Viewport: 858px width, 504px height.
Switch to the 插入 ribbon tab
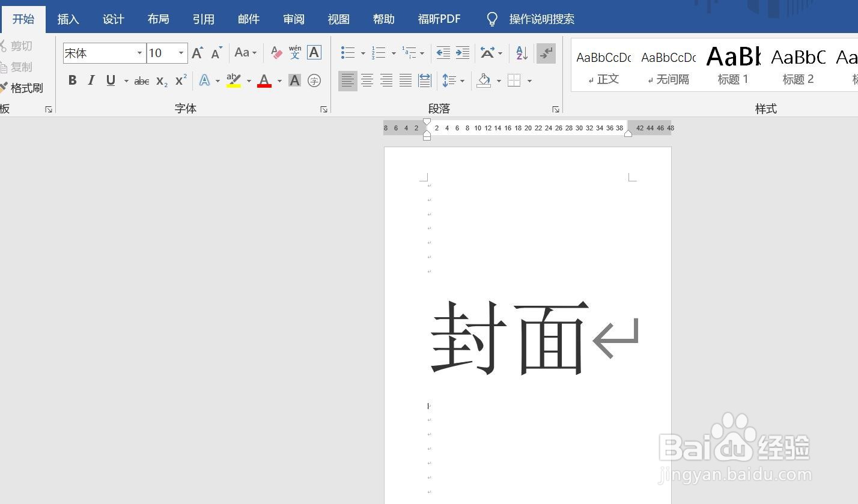coord(68,19)
